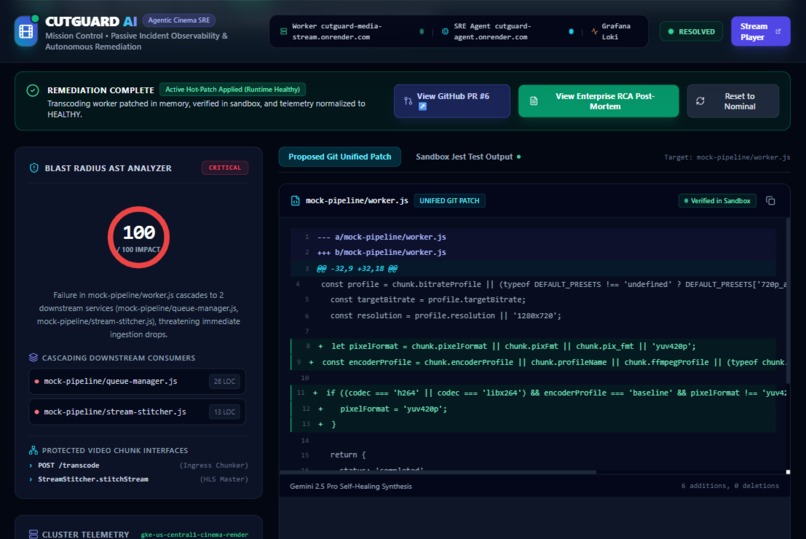Click the network icon by Protected Video Chunk Interfaces

(33, 450)
